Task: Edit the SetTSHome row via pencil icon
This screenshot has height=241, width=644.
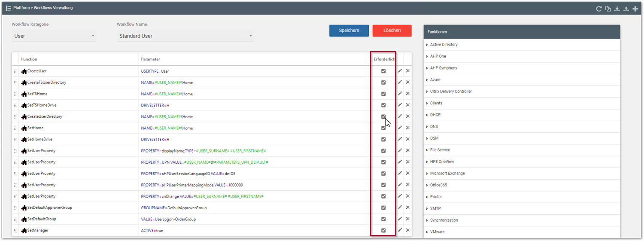Action: coord(400,94)
